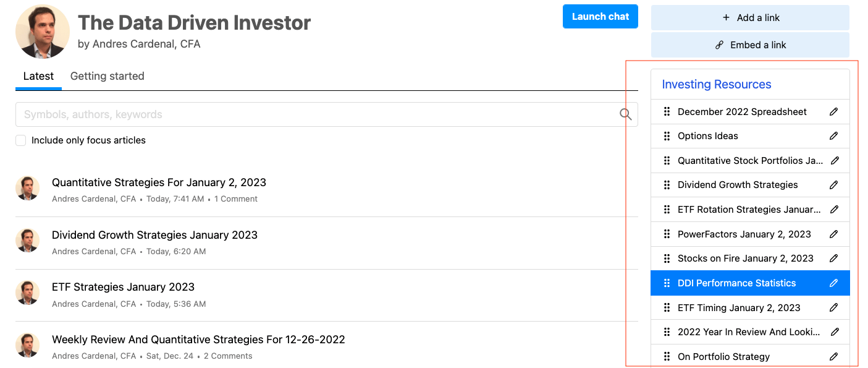
Task: Click the drag handle beside 2022 Year In Review
Action: click(x=667, y=332)
